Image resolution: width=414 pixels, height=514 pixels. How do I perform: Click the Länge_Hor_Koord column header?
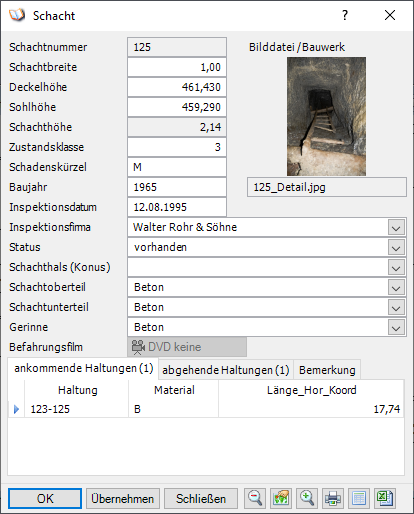tap(311, 390)
